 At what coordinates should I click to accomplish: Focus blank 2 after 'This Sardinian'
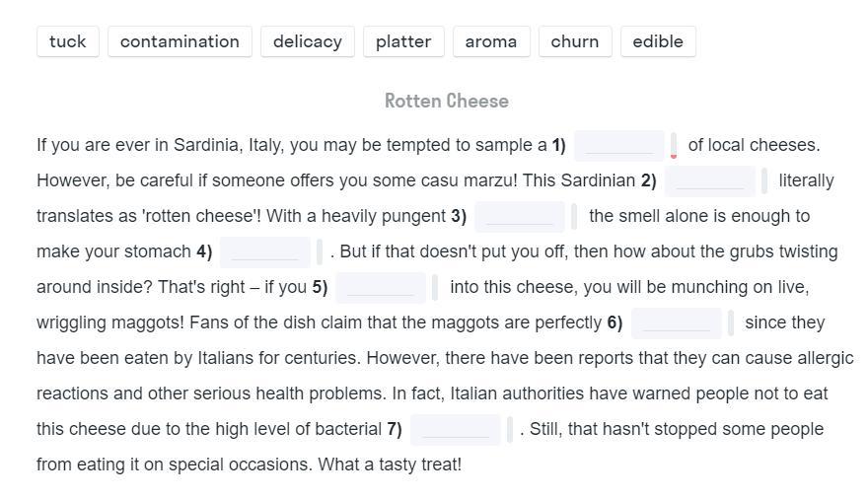pos(709,181)
